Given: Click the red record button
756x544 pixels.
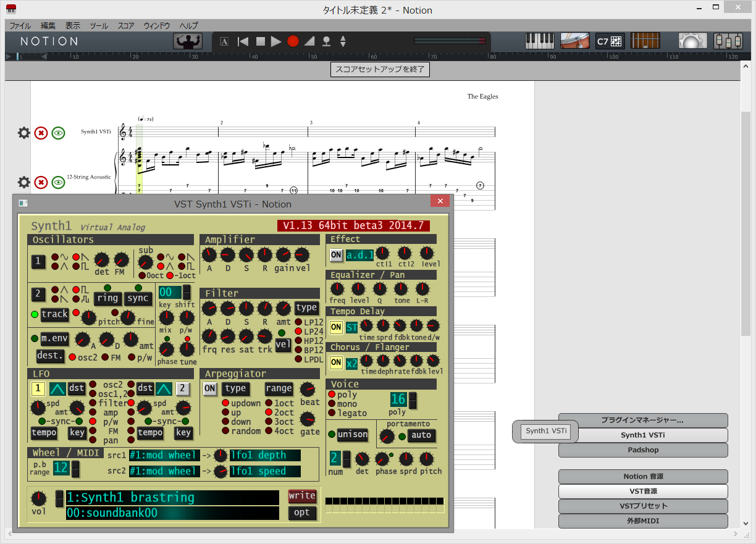Looking at the screenshot, I should point(293,41).
